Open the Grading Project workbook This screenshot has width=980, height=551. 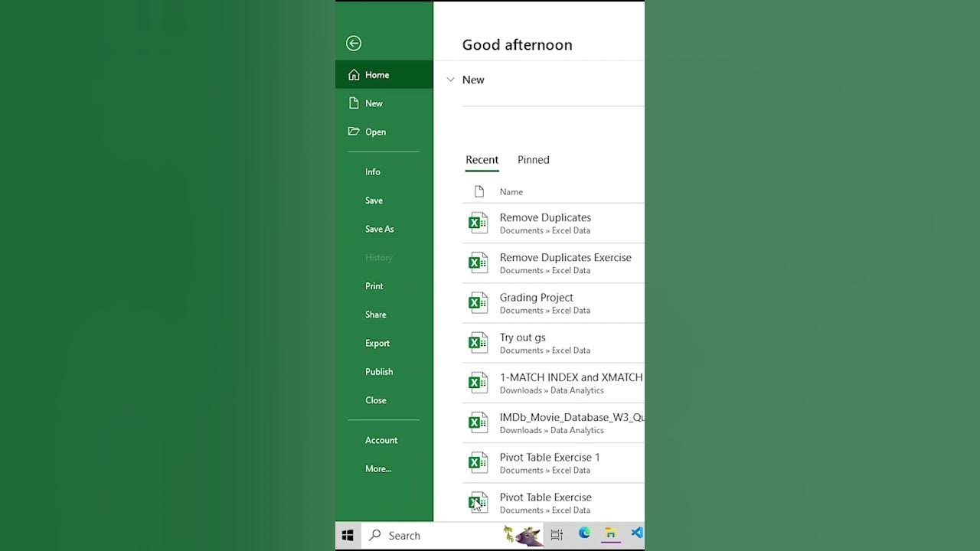coord(554,303)
